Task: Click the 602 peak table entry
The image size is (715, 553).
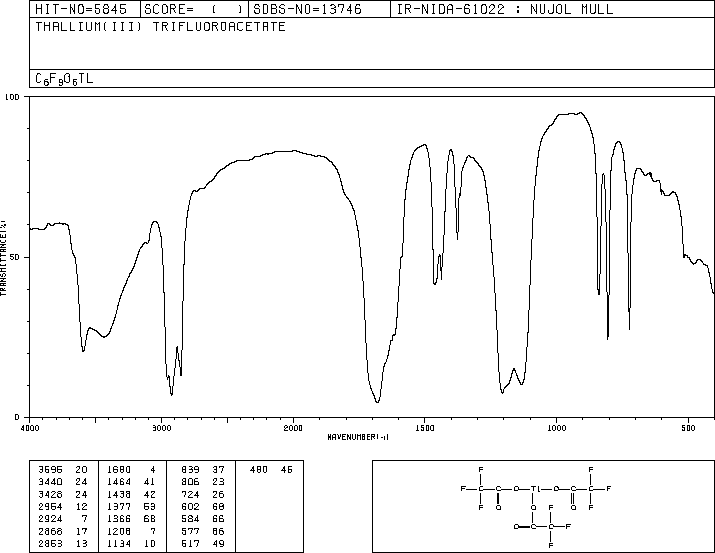Action: (190, 506)
